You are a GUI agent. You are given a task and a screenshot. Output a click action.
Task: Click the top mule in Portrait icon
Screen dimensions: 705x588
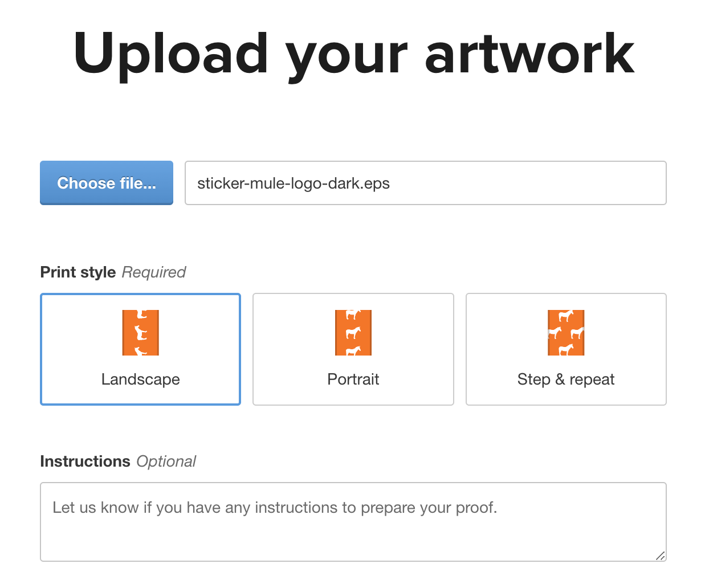353,314
